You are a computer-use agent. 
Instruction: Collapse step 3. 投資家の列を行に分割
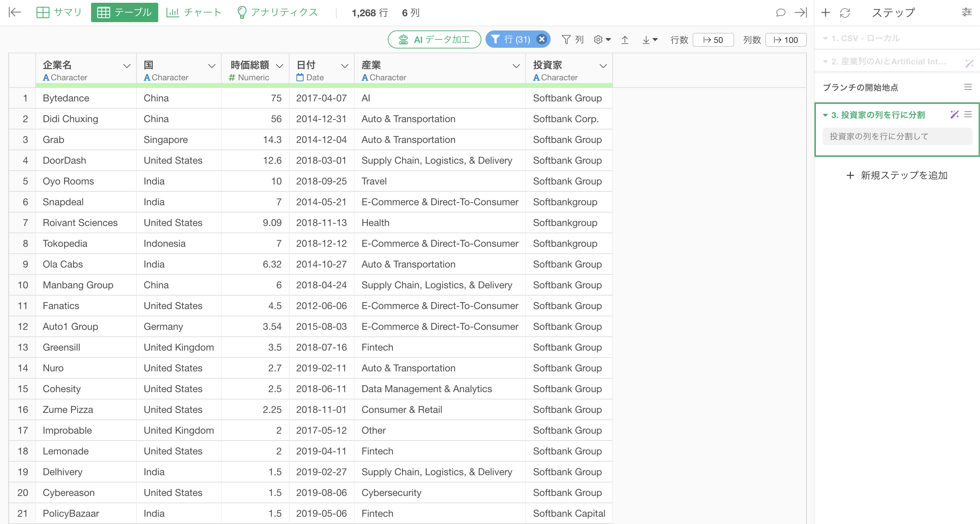(825, 115)
